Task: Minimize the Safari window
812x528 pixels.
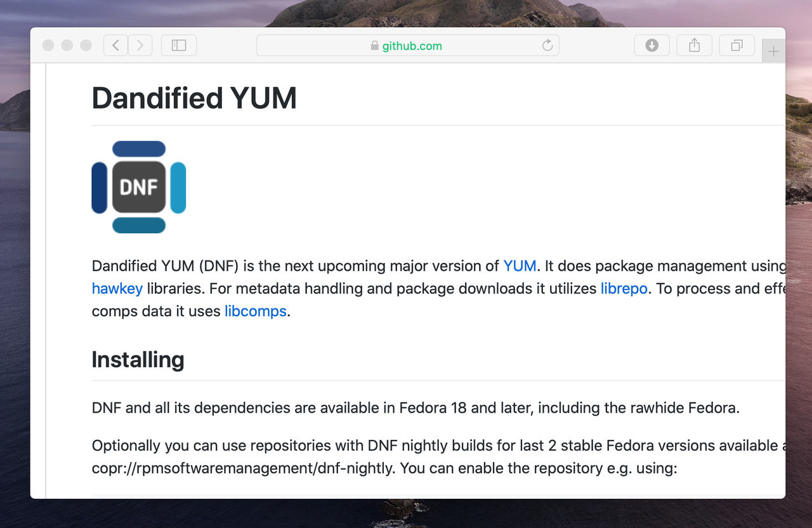Action: point(67,46)
